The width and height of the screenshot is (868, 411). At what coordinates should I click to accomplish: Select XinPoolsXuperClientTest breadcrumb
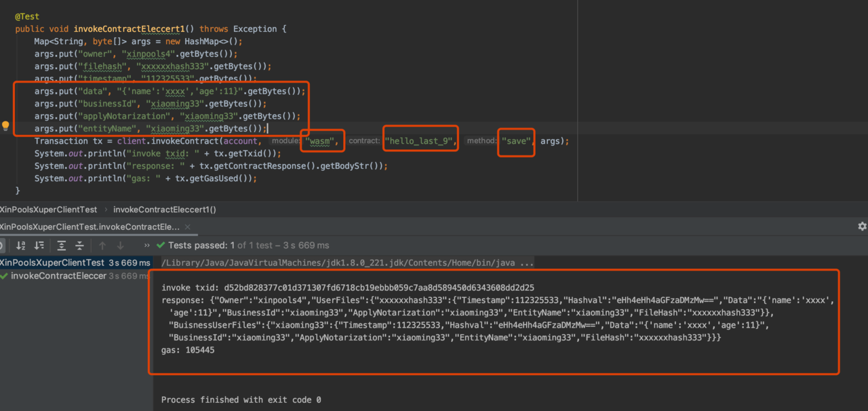48,210
